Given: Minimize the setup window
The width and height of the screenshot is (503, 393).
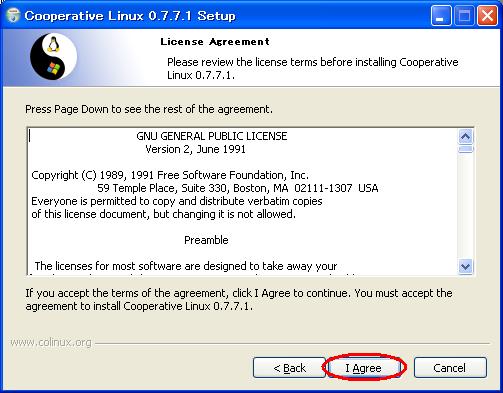Looking at the screenshot, I should (x=441, y=15).
